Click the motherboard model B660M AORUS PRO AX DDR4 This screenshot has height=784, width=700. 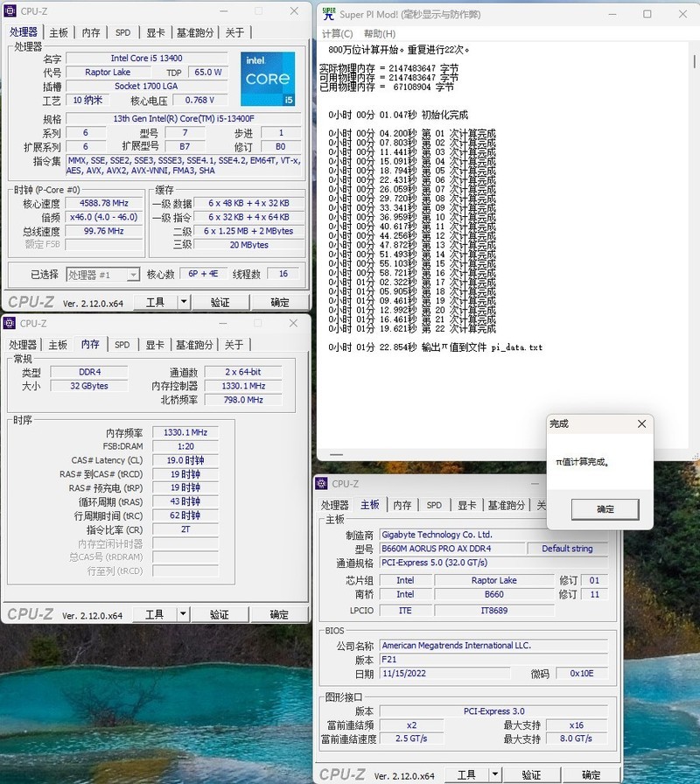click(452, 549)
